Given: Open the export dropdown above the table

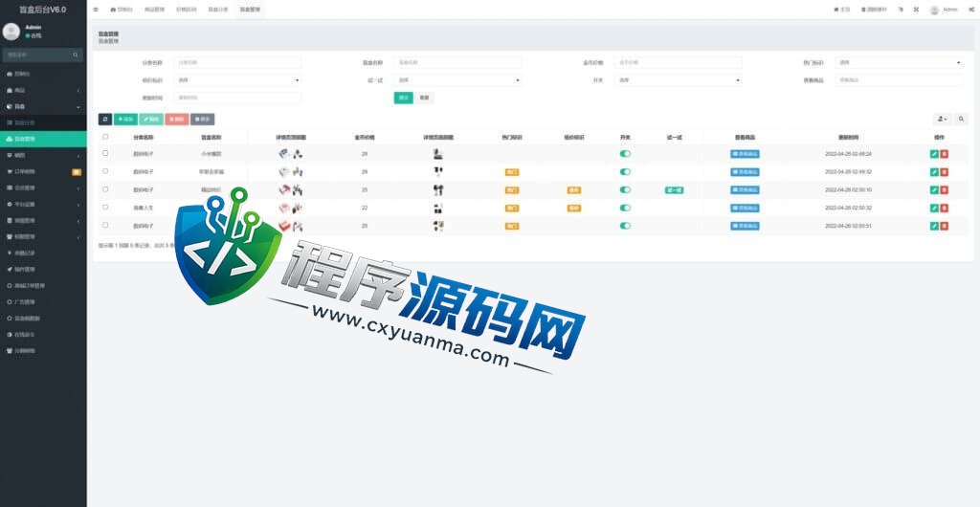Looking at the screenshot, I should 942,119.
